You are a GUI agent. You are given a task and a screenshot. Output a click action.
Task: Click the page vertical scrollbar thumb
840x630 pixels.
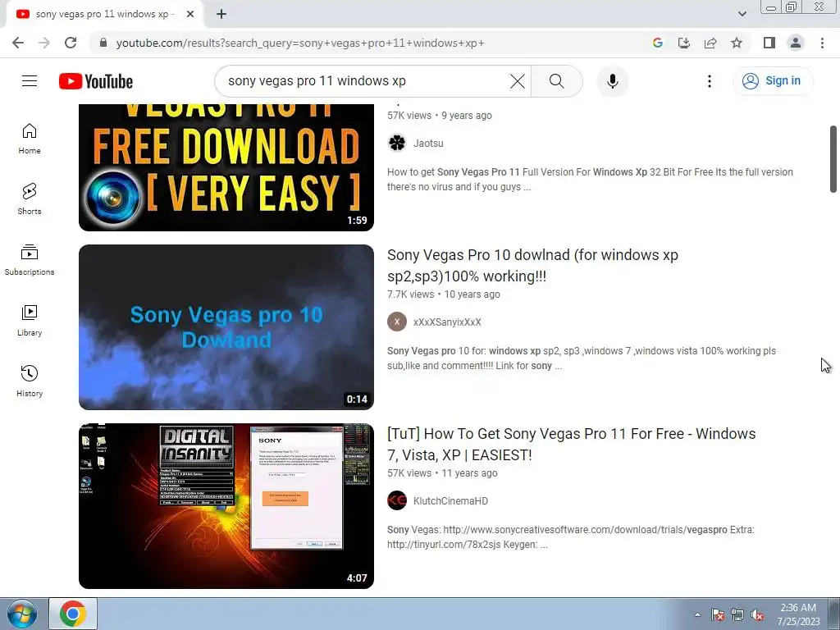coord(833,159)
